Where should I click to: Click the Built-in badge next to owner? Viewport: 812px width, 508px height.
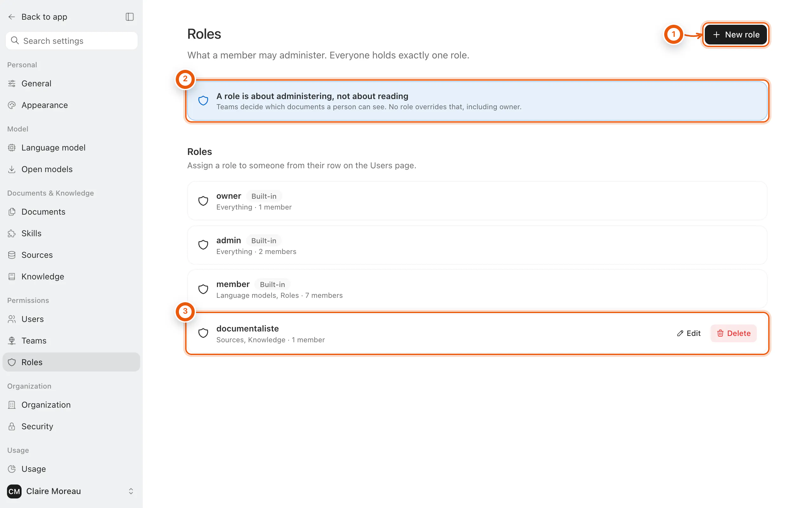coord(264,196)
